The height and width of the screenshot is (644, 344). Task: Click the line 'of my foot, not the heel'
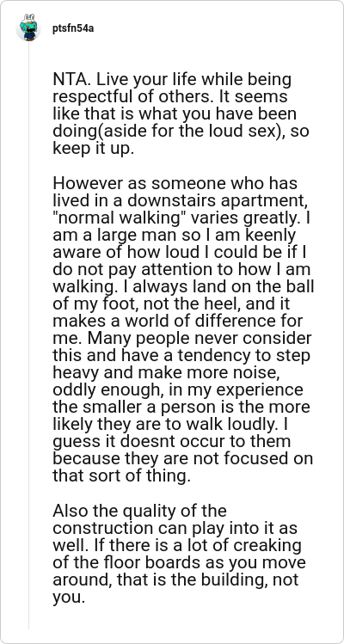172,304
